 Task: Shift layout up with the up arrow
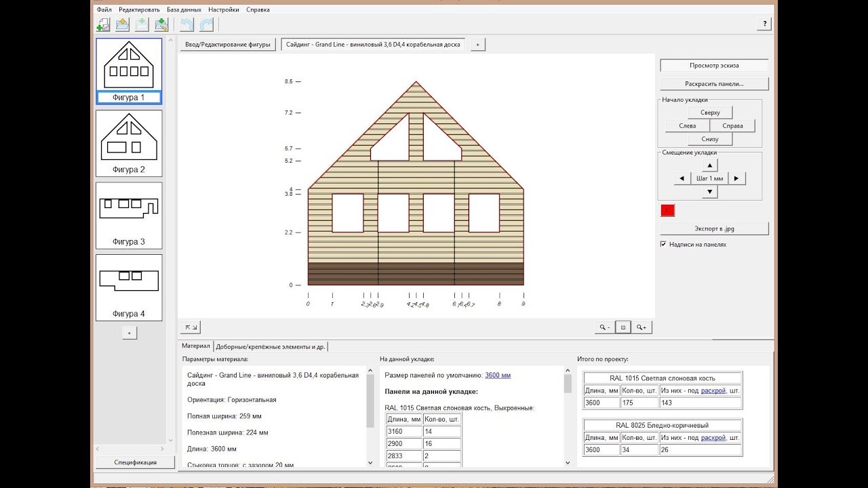click(x=709, y=165)
